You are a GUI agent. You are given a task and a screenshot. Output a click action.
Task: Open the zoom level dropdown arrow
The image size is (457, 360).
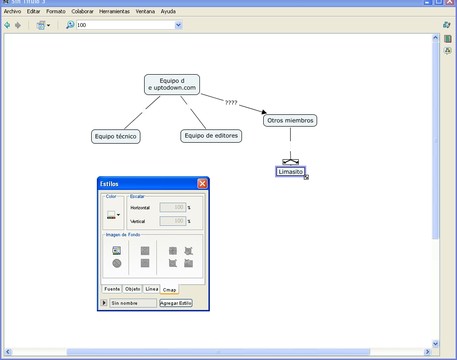point(178,25)
